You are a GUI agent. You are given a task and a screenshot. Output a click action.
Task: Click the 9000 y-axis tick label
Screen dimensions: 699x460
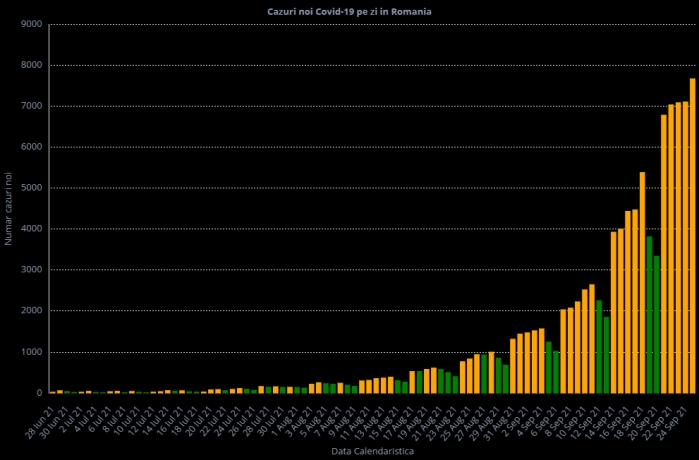(31, 24)
